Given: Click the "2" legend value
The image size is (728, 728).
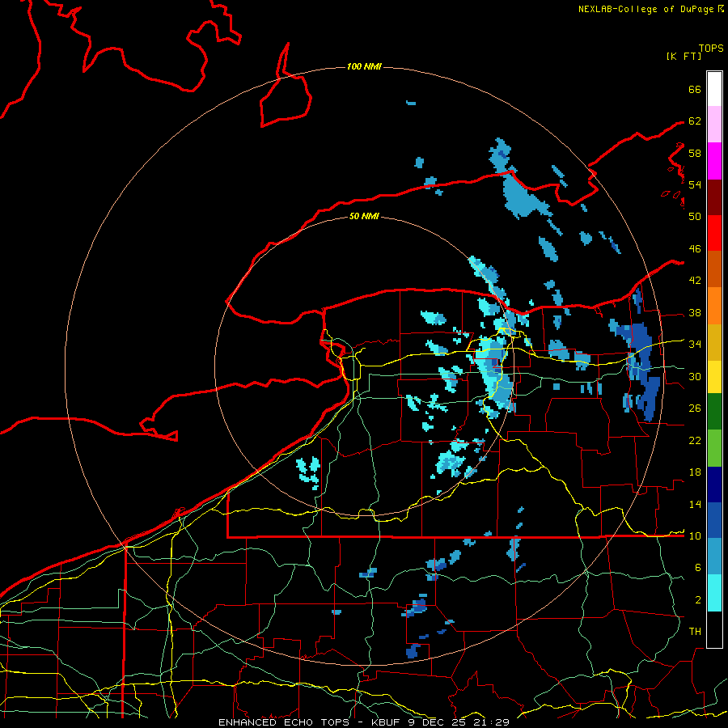Looking at the screenshot, I should (698, 600).
